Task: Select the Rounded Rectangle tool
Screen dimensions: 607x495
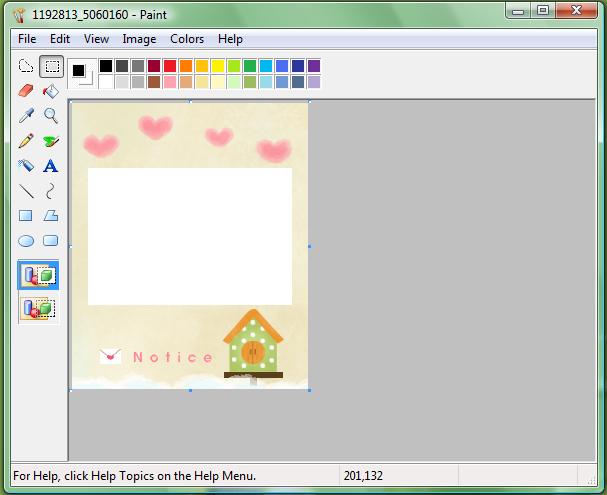Action: click(51, 241)
